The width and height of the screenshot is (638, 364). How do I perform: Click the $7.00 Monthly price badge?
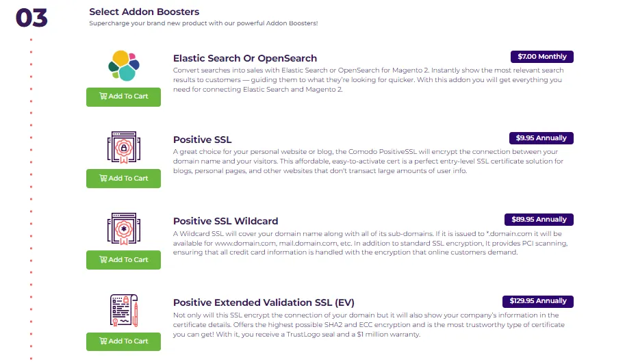tap(541, 57)
